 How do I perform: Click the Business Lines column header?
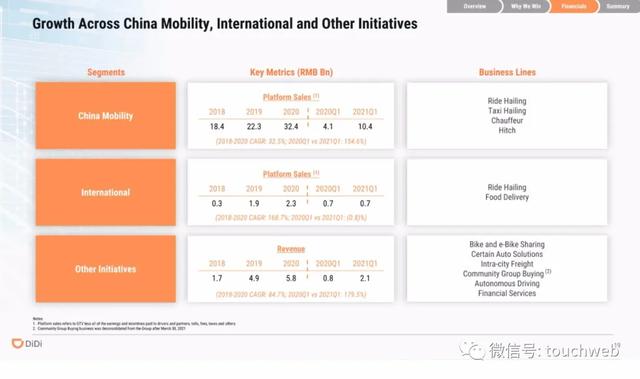(507, 72)
